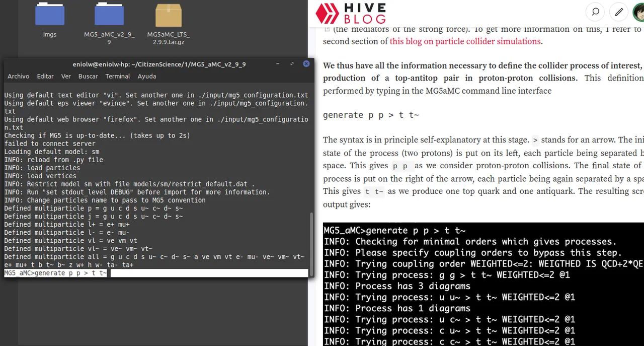
Task: Click the 'failed to connect server' terminal line
Action: [50, 144]
